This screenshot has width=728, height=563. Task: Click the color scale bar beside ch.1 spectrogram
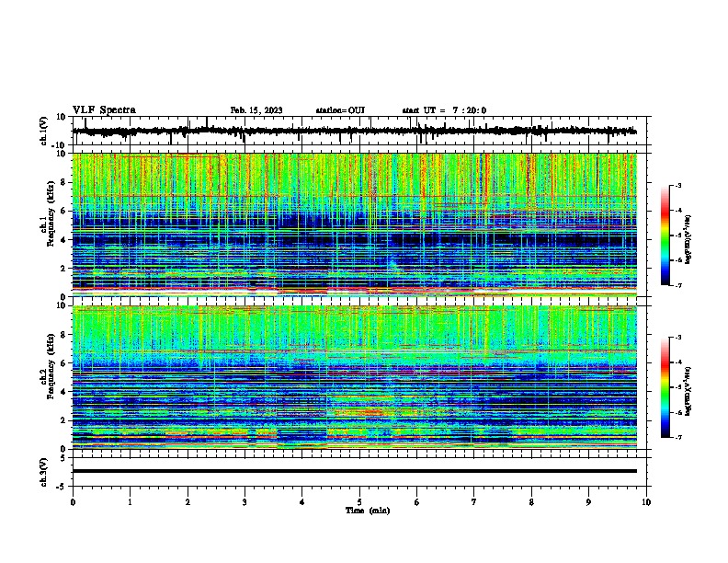(x=665, y=236)
